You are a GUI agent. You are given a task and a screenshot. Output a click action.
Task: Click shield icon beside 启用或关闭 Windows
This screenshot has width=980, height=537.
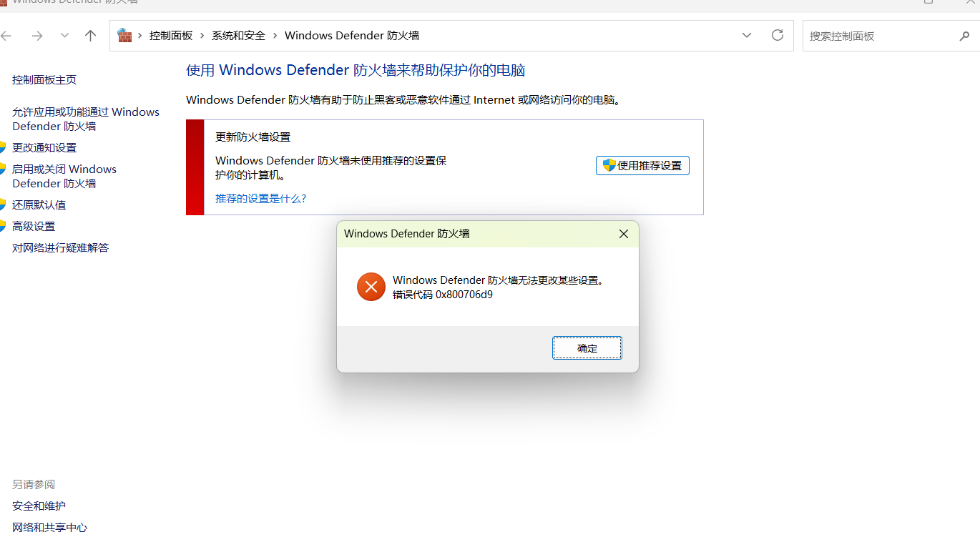(2, 169)
